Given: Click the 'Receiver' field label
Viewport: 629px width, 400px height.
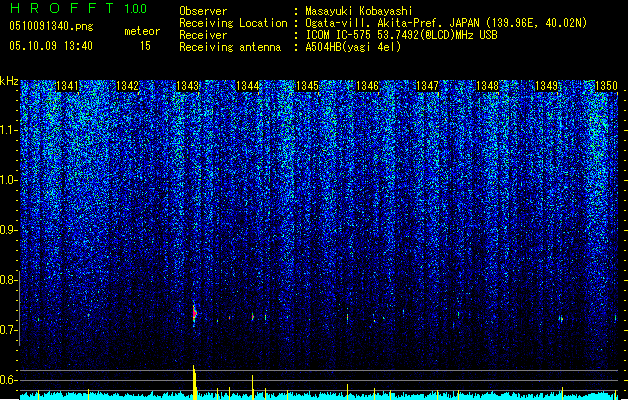Looking at the screenshot, I should [x=203, y=35].
